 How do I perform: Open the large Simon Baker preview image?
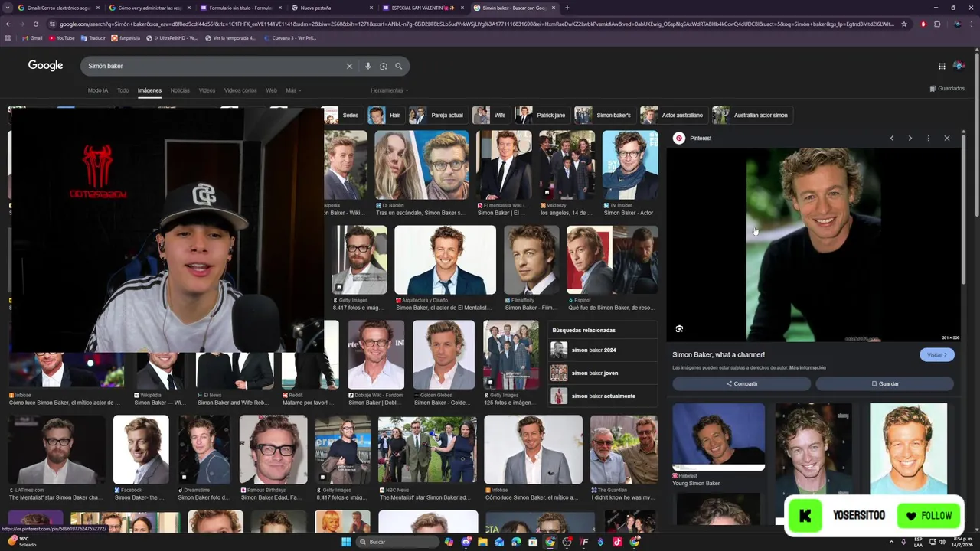(813, 244)
